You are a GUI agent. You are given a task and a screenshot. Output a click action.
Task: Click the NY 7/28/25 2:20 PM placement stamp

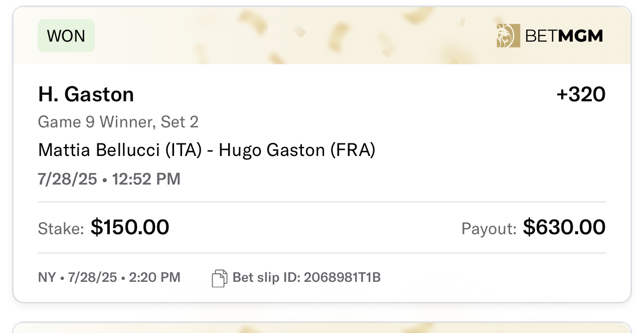(x=109, y=277)
